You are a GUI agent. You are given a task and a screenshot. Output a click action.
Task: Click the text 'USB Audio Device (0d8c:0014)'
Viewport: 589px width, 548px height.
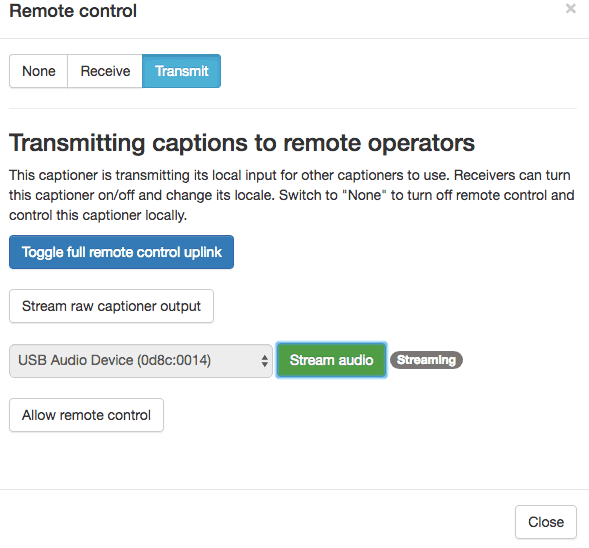pyautogui.click(x=115, y=361)
